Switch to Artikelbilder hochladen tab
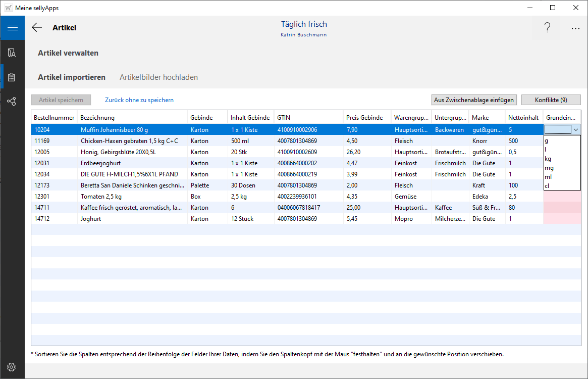This screenshot has width=588, height=379. click(158, 77)
